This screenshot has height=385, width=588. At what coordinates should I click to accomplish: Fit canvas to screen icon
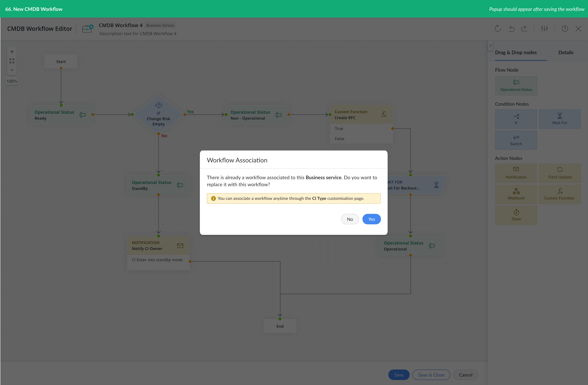tap(12, 61)
